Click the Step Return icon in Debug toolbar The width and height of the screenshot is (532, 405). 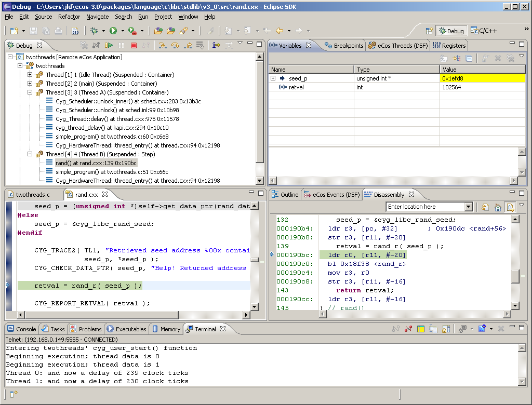point(188,45)
